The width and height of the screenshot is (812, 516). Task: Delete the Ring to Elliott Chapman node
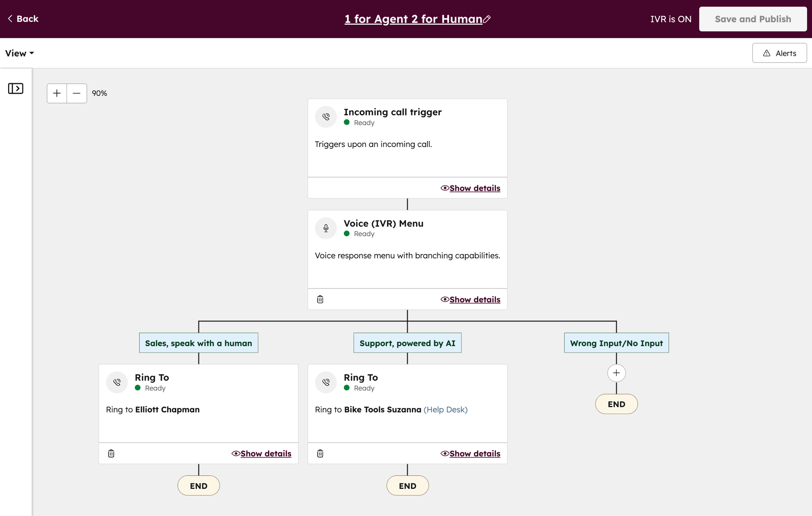tap(111, 453)
